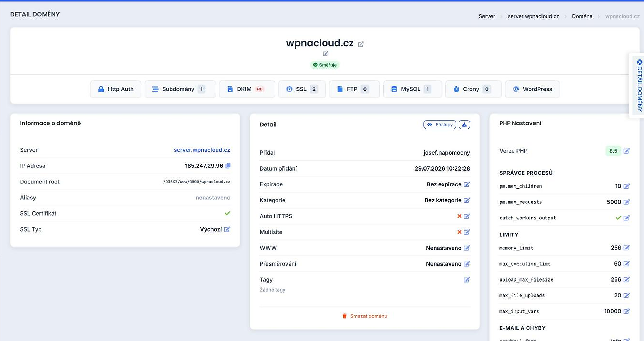Edit the Expirace setting
Viewport: 644px width, 341px height.
coord(467,184)
